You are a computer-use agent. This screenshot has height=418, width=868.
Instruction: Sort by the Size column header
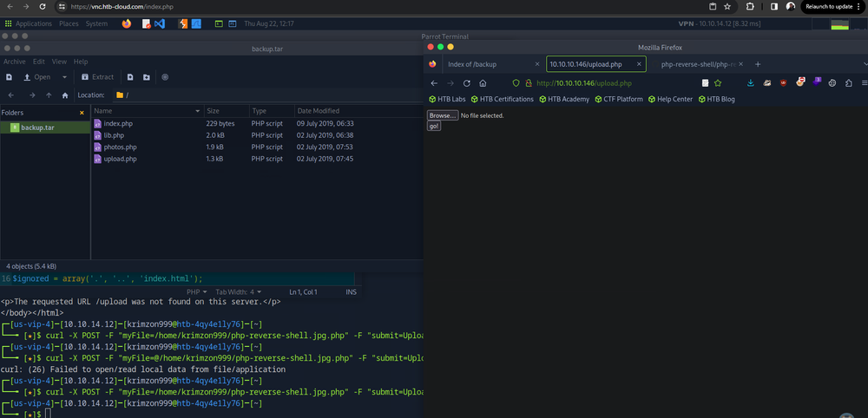tap(227, 111)
